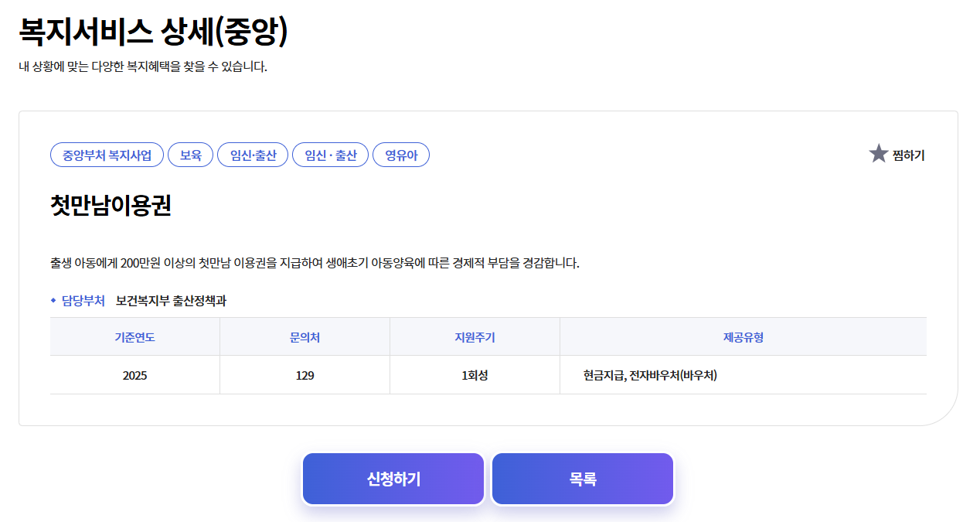
Task: Click the 담당부처 label
Action: [x=83, y=301]
